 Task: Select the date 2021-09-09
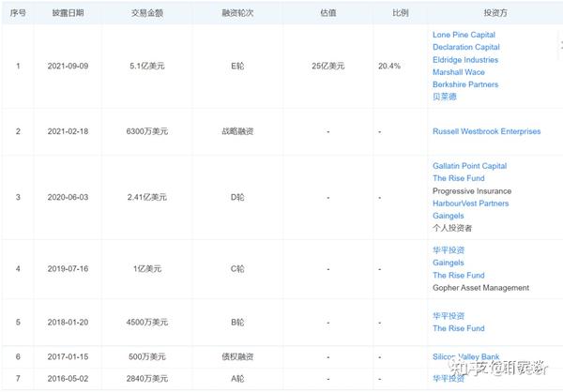pos(68,66)
